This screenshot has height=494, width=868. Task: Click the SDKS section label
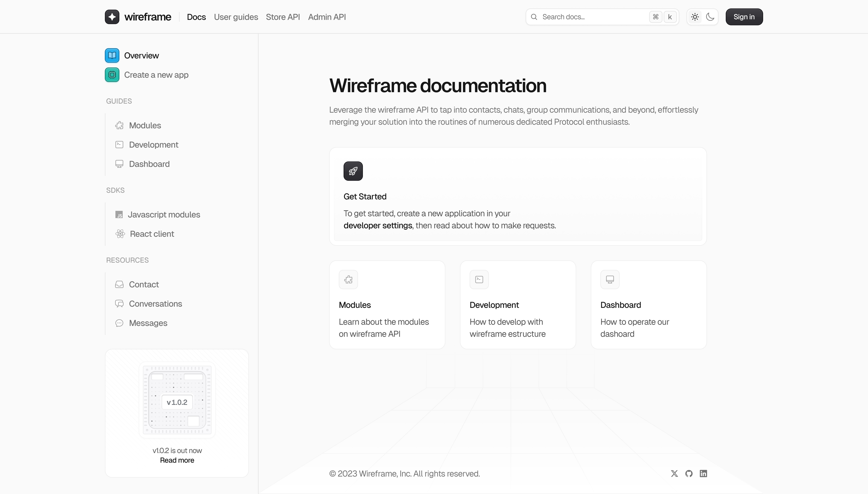coord(115,191)
